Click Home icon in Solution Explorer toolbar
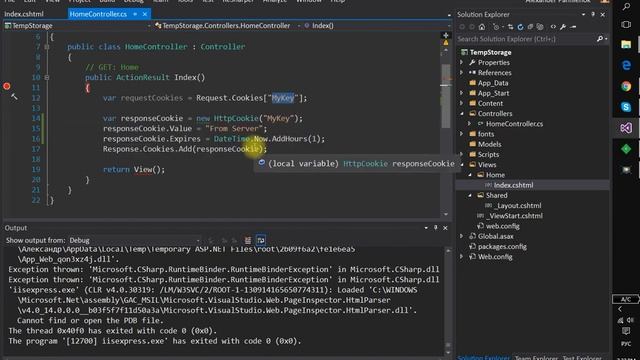The image size is (640, 360). (x=482, y=27)
